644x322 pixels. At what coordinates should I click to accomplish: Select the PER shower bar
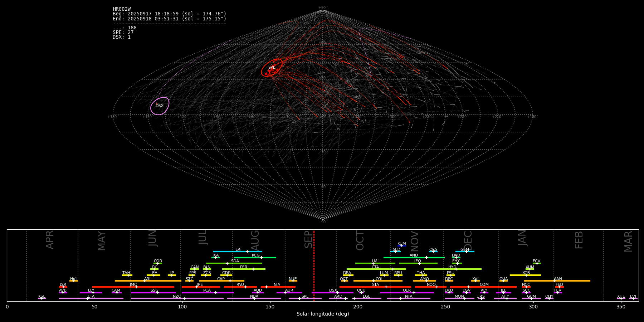tap(244, 269)
